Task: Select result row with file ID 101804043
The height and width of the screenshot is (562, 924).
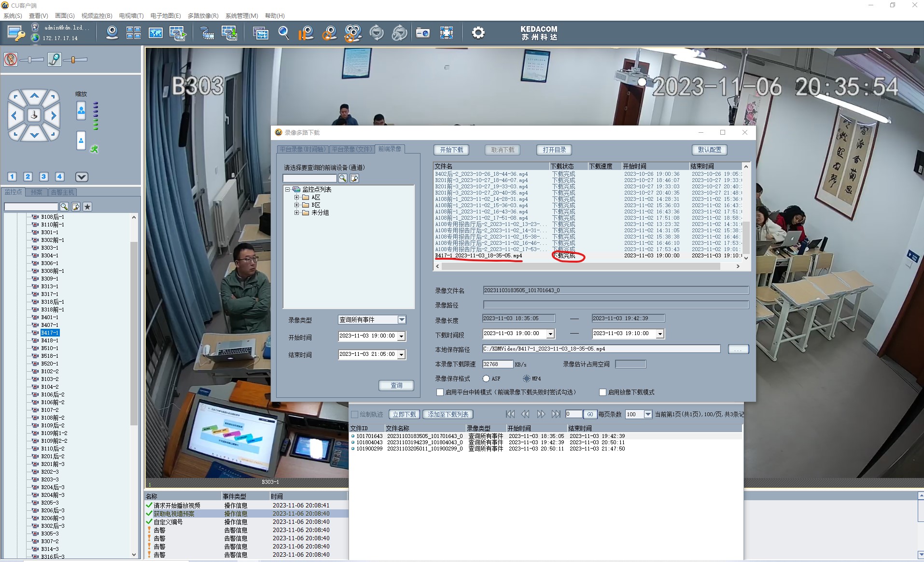Action: [x=546, y=442]
